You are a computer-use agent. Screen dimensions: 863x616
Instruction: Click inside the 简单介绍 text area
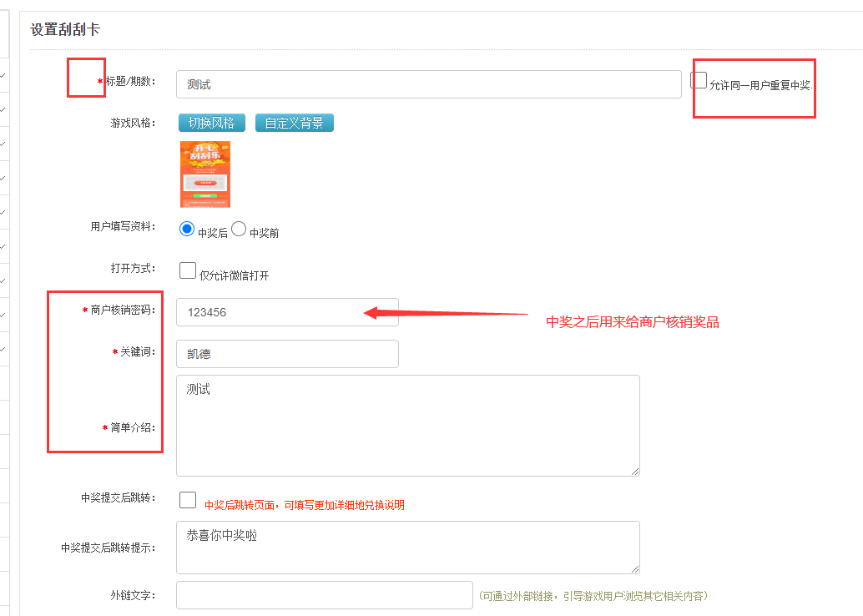(407, 426)
